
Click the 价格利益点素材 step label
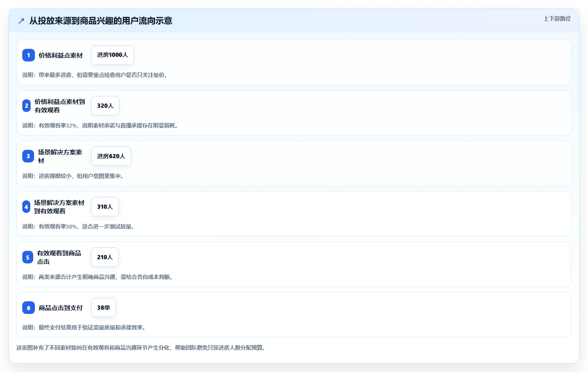61,55
